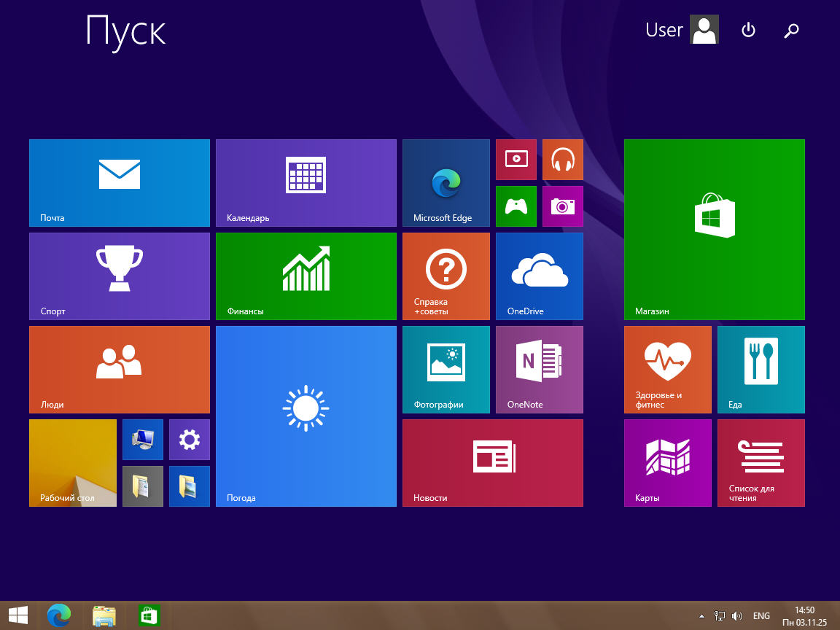
Task: Open the Магазин store tile
Action: 715,230
